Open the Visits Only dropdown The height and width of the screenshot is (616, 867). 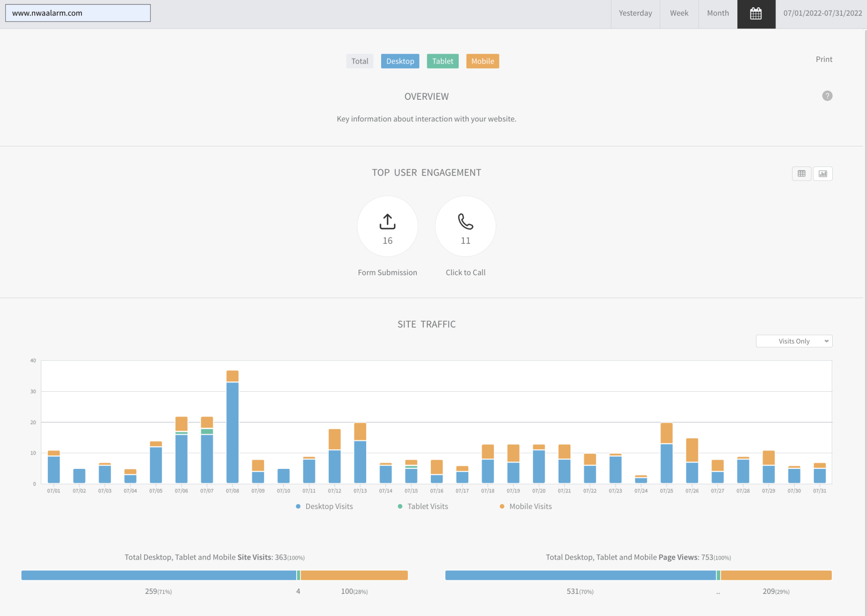(794, 341)
